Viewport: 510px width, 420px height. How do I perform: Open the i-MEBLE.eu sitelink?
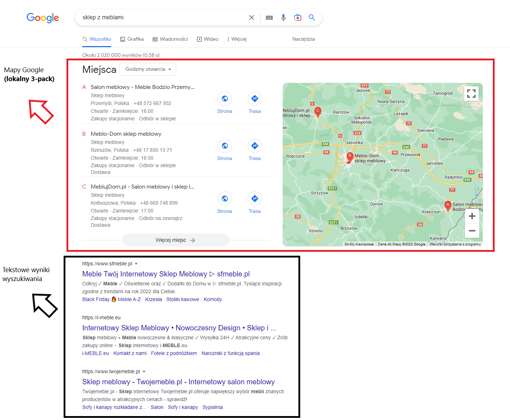click(95, 354)
